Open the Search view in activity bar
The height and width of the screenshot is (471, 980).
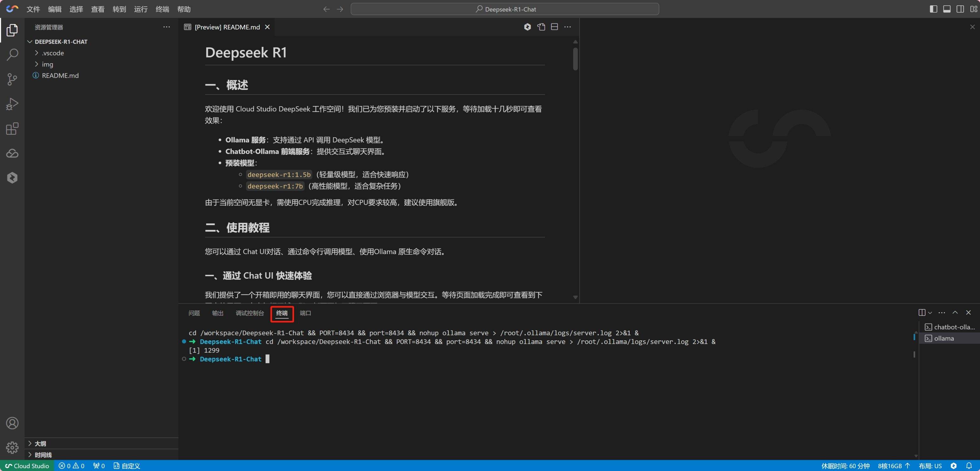[12, 54]
